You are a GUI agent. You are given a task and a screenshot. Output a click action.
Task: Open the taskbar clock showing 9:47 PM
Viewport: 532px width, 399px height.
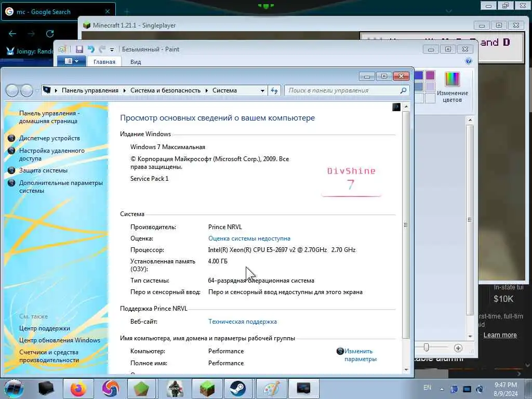click(x=506, y=389)
